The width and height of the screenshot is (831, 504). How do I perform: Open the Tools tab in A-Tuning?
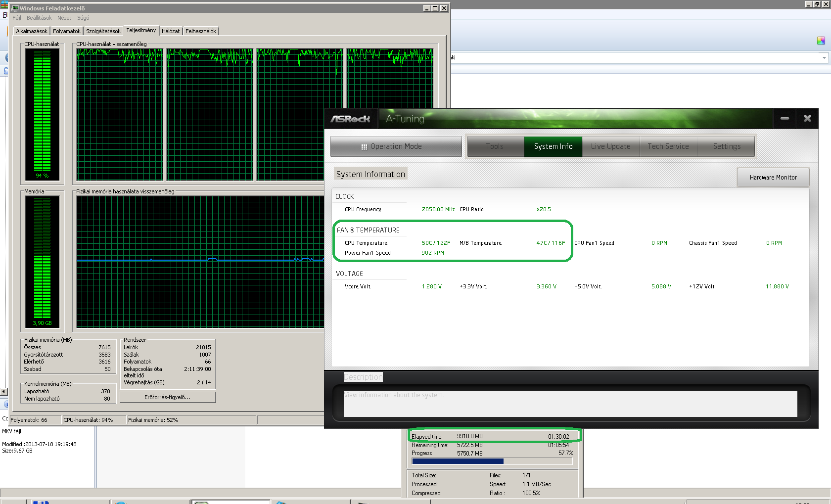495,146
